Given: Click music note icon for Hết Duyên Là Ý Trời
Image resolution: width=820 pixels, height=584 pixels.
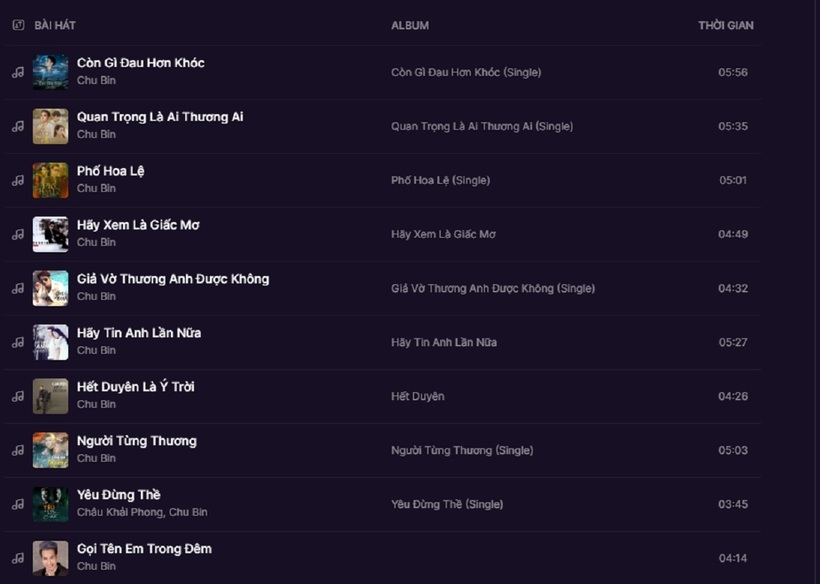Looking at the screenshot, I should [18, 396].
